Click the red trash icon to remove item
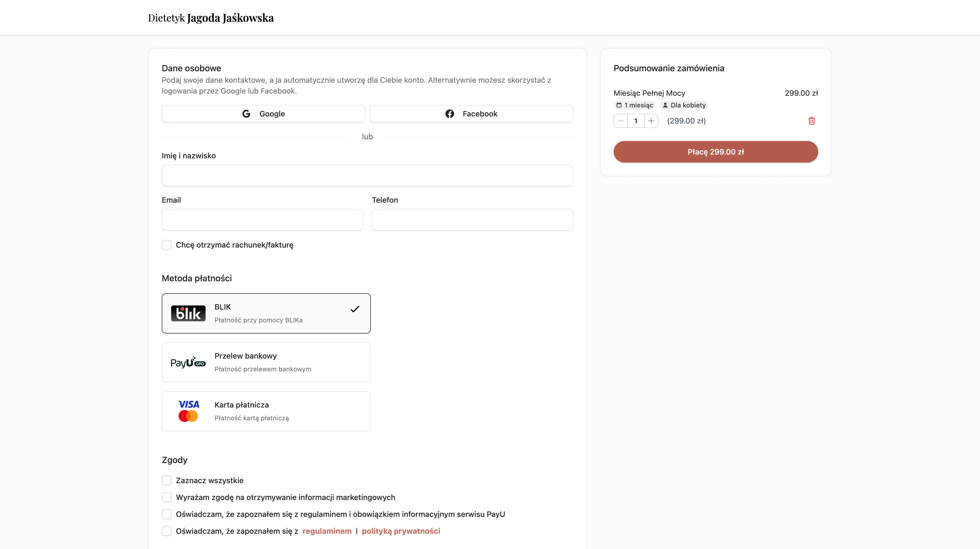 [x=811, y=121]
